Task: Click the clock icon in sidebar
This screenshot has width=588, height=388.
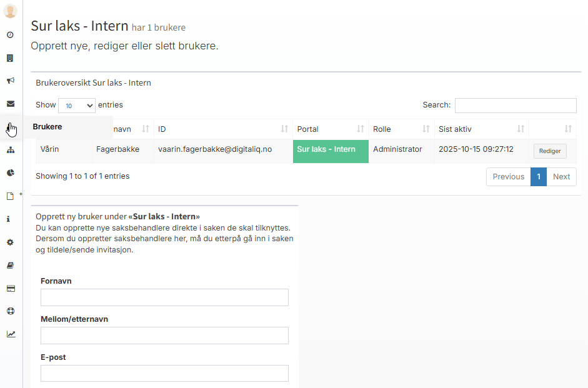Action: click(10, 35)
